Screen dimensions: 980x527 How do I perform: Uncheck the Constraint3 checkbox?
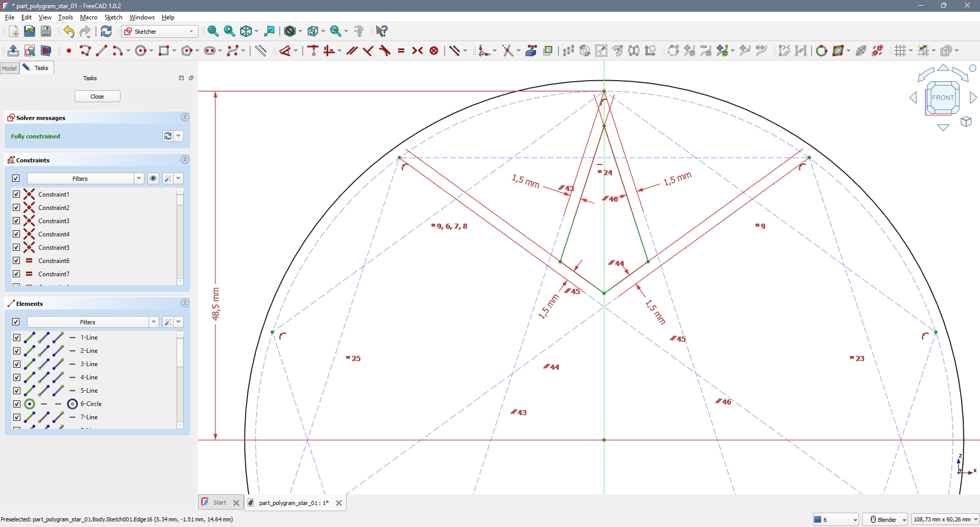[16, 221]
